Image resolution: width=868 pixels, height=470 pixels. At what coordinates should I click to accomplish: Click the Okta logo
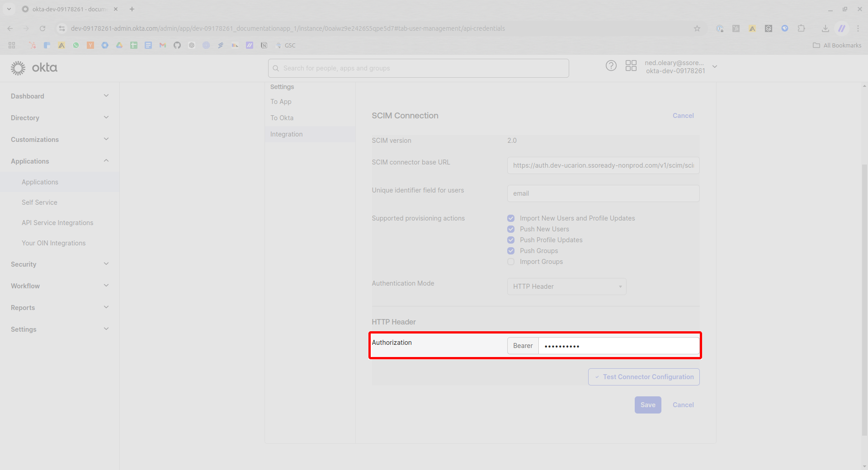coord(34,68)
